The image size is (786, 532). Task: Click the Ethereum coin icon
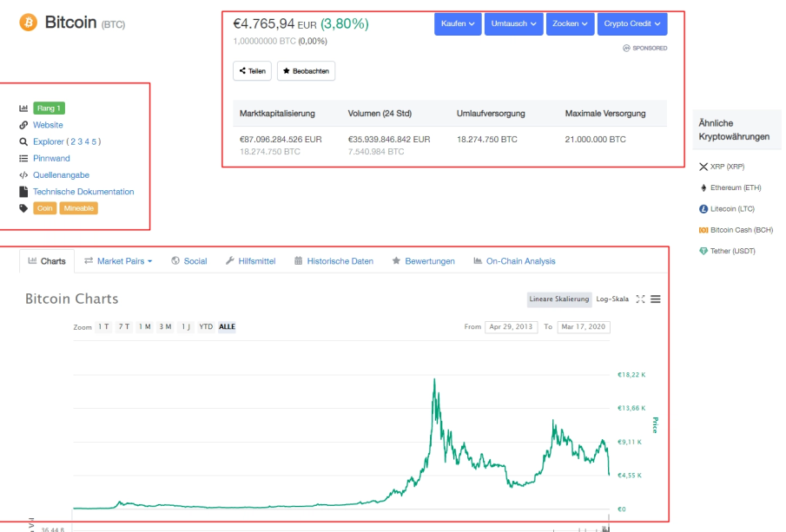703,187
